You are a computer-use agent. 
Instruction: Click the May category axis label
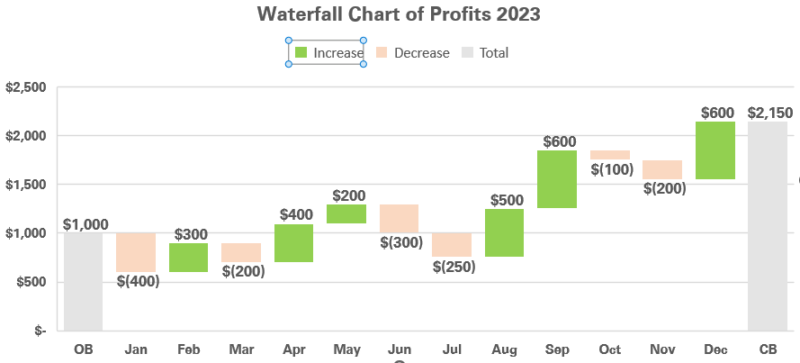point(347,349)
